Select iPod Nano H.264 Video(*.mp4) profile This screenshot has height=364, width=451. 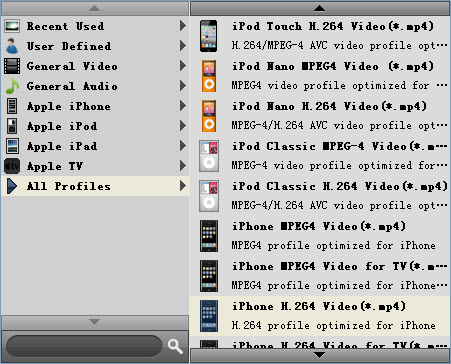[320, 116]
